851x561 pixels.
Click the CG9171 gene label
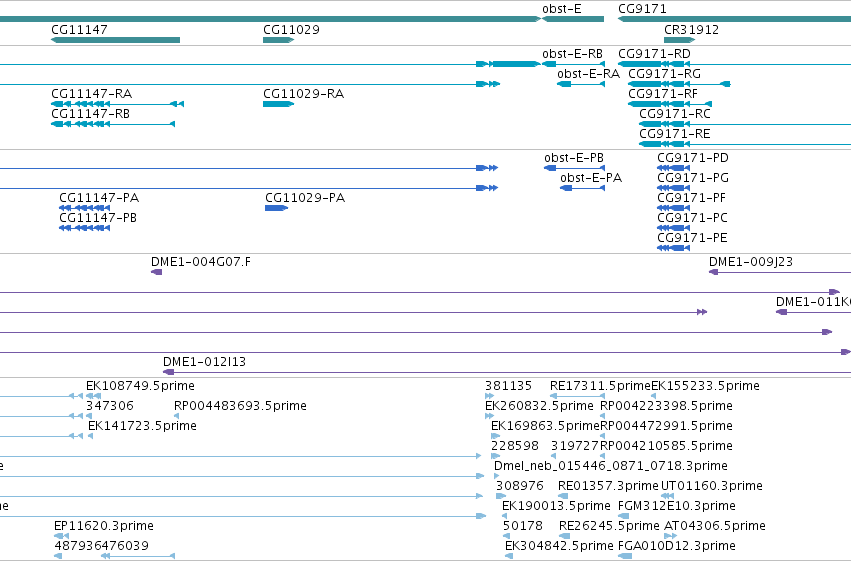[642, 9]
